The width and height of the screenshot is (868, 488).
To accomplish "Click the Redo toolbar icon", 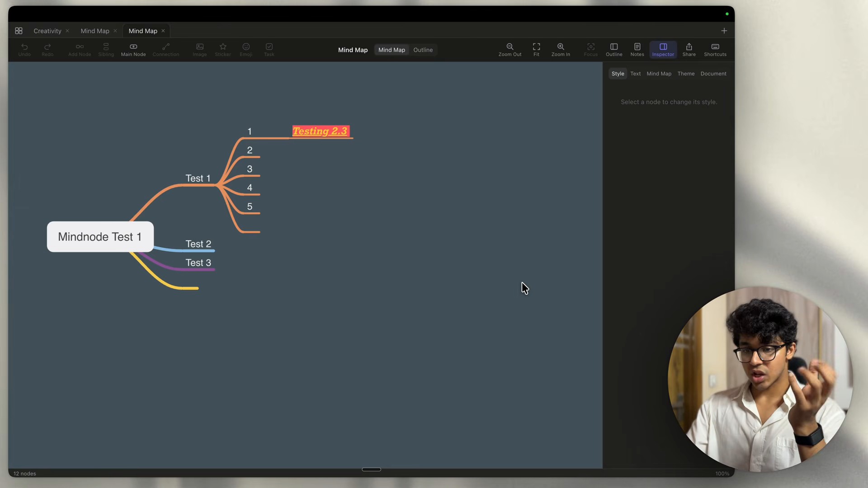I will coord(47,49).
